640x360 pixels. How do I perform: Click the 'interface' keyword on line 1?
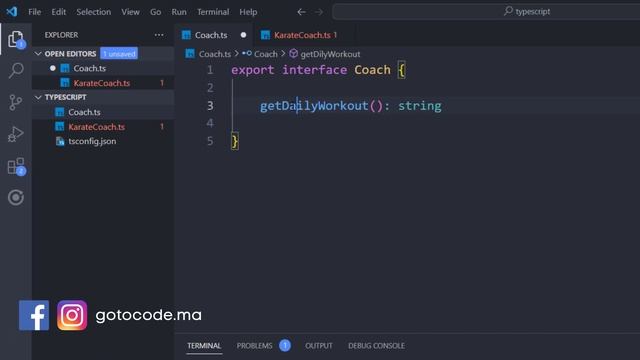pos(315,70)
